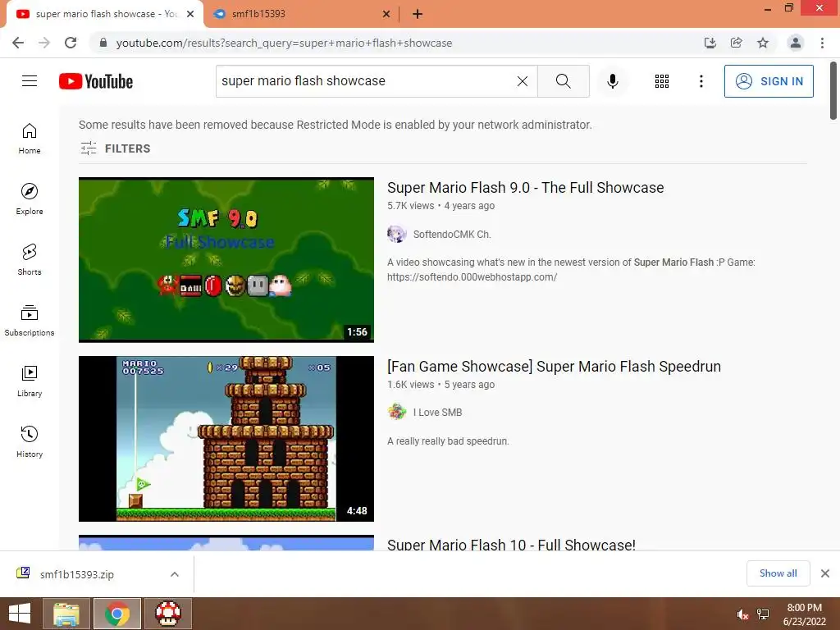
Task: Click the taskbar clock showing 8:00 PM
Action: 804,614
